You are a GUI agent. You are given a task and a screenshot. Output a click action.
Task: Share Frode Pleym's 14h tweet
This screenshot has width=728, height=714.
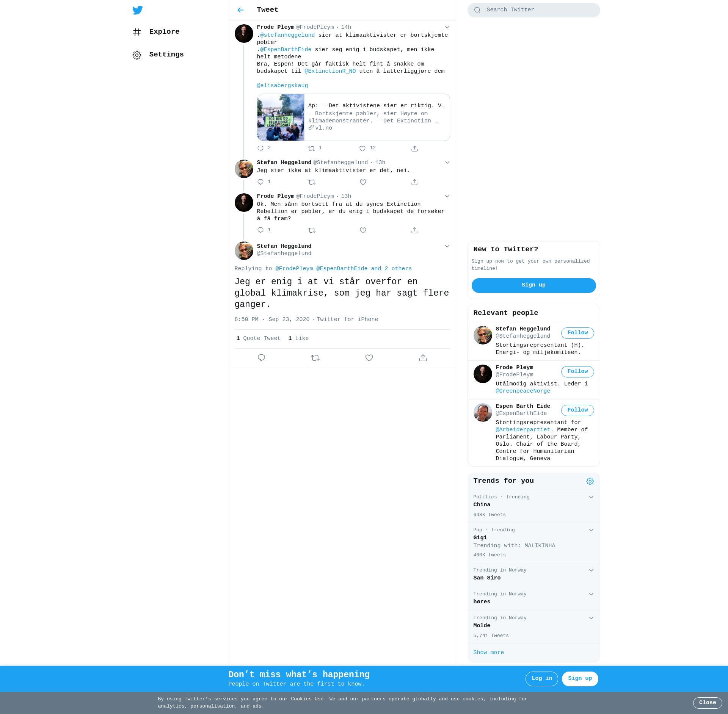tap(414, 149)
